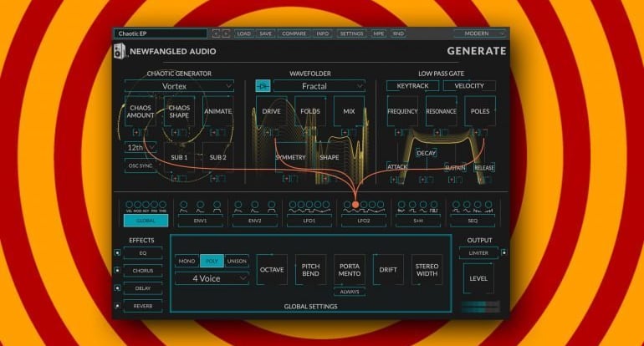Click the plus icon under Chaos Shape

pos(176,132)
